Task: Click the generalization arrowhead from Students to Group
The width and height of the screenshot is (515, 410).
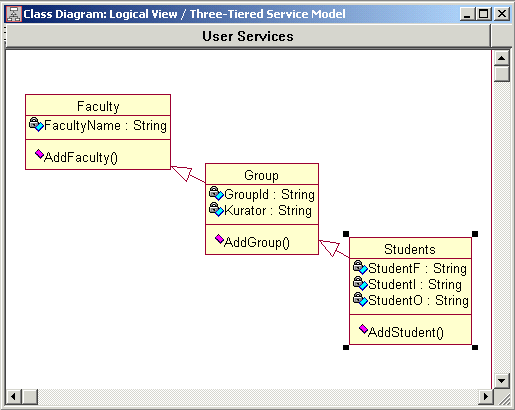Action: (329, 248)
